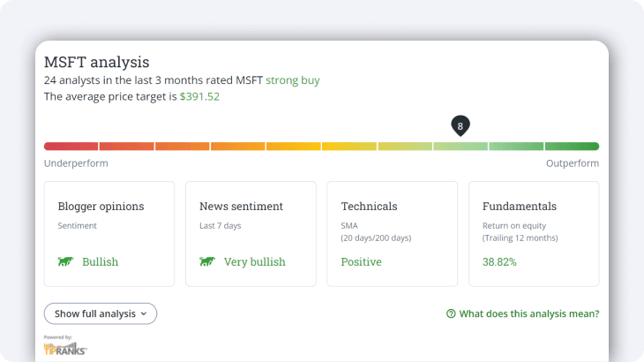
Task: Open the News sentiment card
Action: click(251, 233)
